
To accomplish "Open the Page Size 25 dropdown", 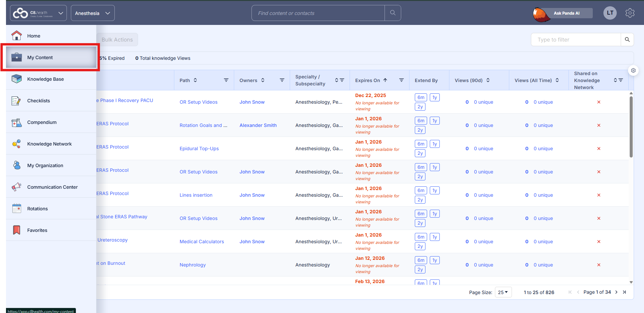I will [x=503, y=292].
